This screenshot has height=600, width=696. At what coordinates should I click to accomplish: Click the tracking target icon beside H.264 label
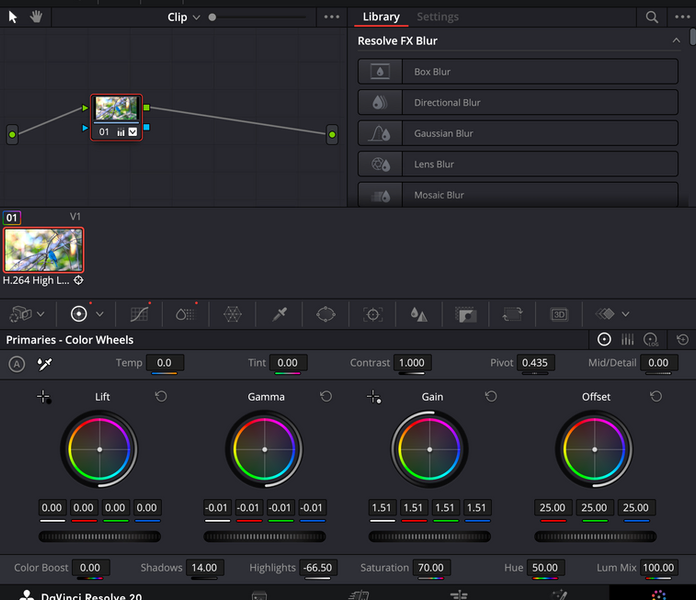coord(79,280)
